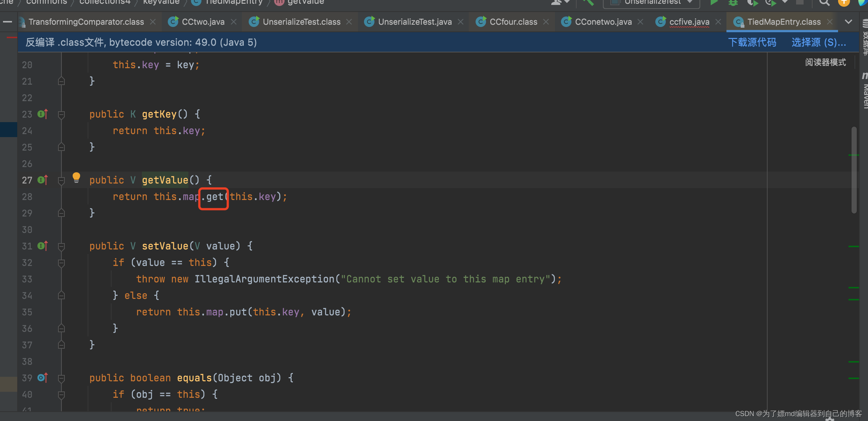Run with Coverage icon in toolbar
Image resolution: width=868 pixels, height=421 pixels.
[x=752, y=2]
